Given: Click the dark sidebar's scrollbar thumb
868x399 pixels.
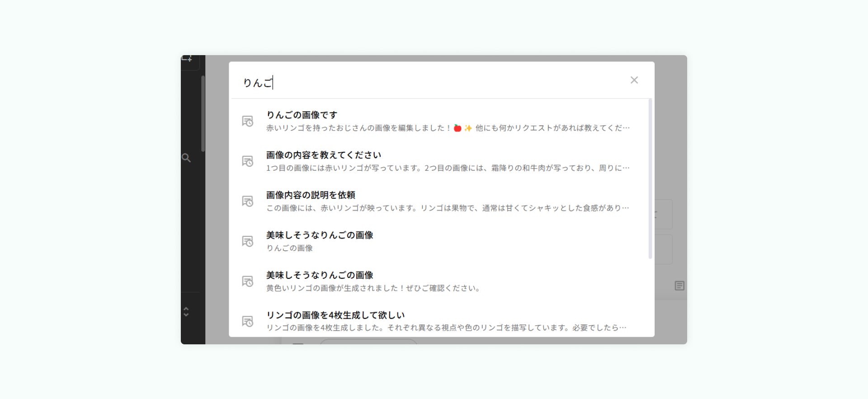Looking at the screenshot, I should click(203, 113).
